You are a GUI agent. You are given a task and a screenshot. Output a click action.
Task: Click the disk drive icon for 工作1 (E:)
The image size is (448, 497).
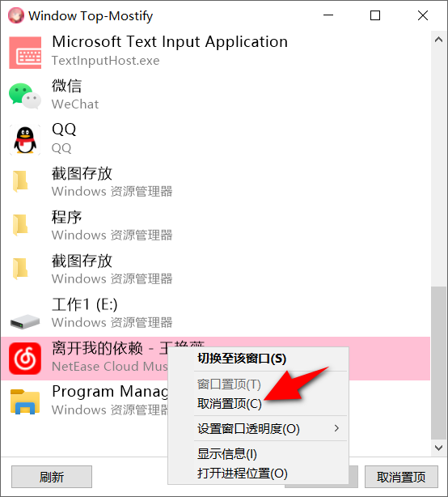click(x=25, y=321)
